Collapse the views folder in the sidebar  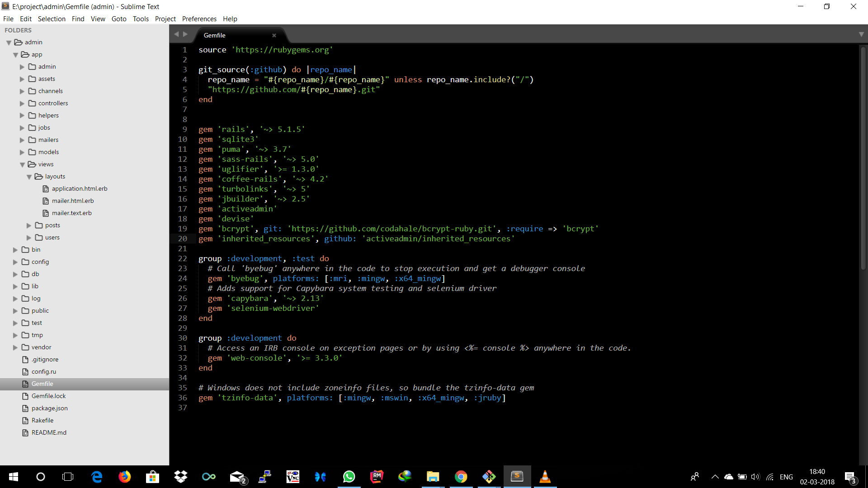point(22,164)
